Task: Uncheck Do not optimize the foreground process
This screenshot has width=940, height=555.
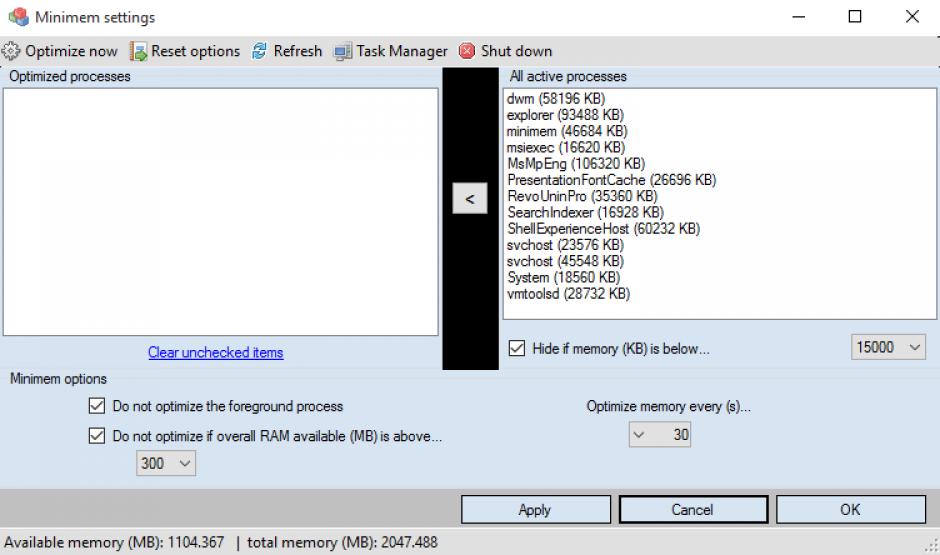Action: 96,406
